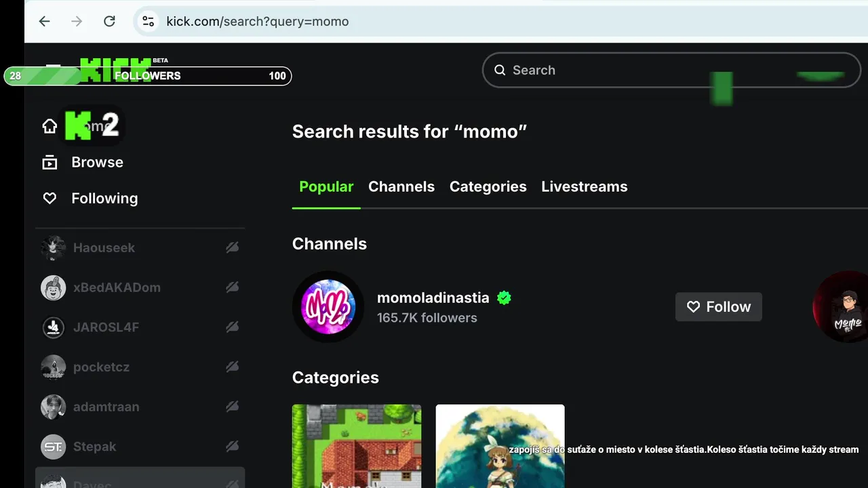Image resolution: width=868 pixels, height=488 pixels.
Task: Click the offline eye icon beside Stepak
Action: point(232,447)
